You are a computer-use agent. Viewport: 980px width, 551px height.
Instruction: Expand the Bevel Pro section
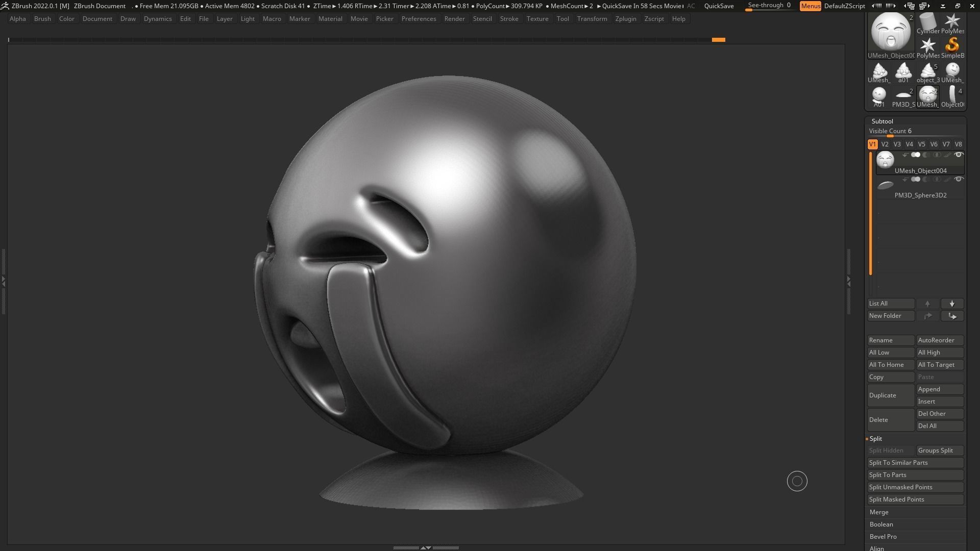pos(883,537)
